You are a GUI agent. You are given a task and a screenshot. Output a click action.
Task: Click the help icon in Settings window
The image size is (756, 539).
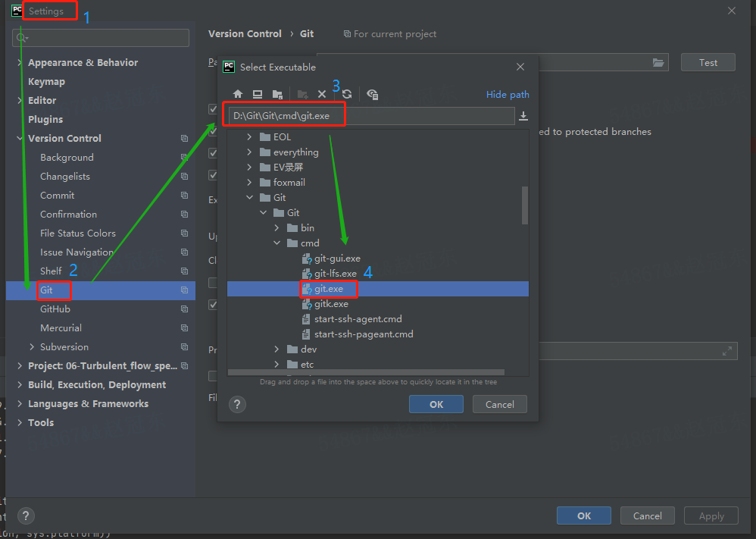[x=26, y=515]
